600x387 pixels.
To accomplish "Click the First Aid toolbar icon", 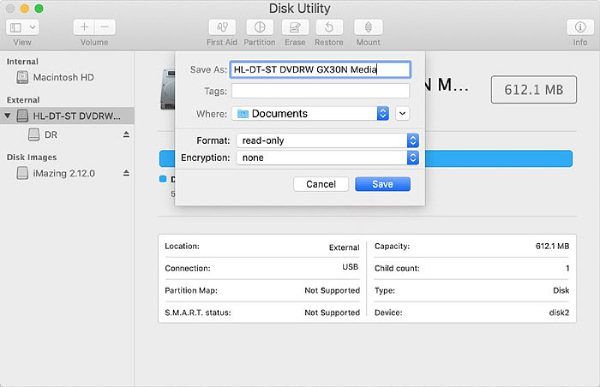I will pos(222,28).
